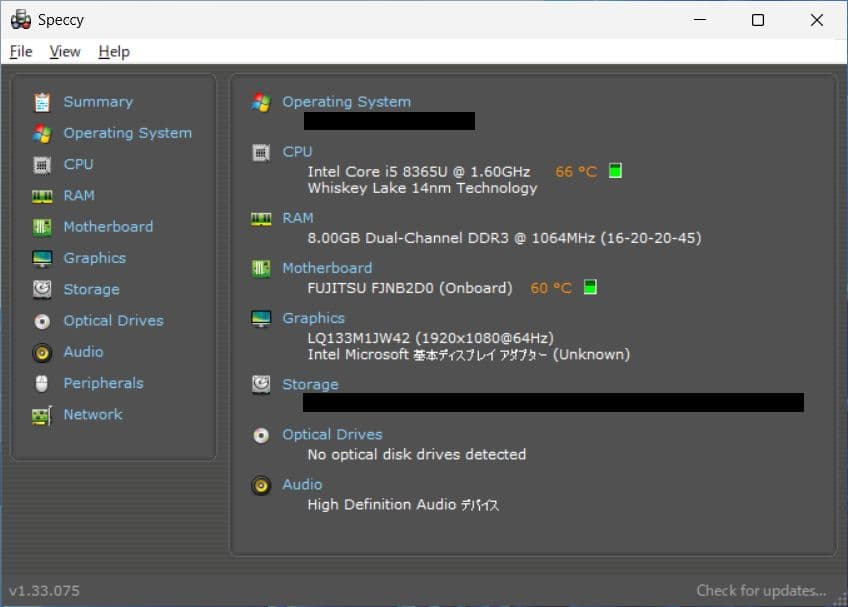Open Network section from sidebar
The width and height of the screenshot is (848, 607).
(x=93, y=415)
